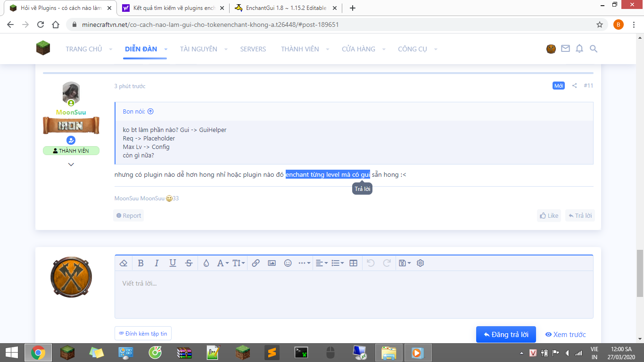Screen dimensions: 644x362
Task: Open the Chrome menu three-dots icon
Action: [x=634, y=25]
